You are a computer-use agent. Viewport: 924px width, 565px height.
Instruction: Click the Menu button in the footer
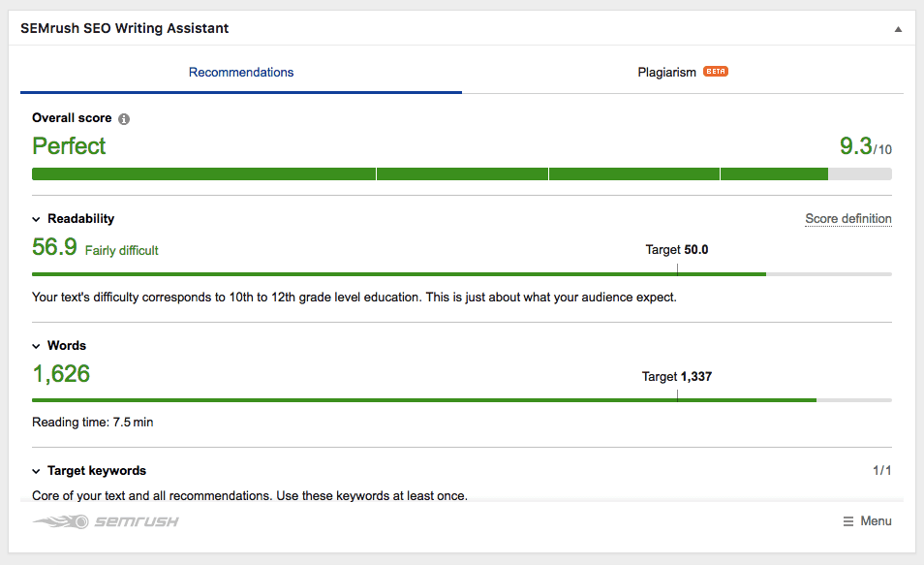(x=867, y=521)
